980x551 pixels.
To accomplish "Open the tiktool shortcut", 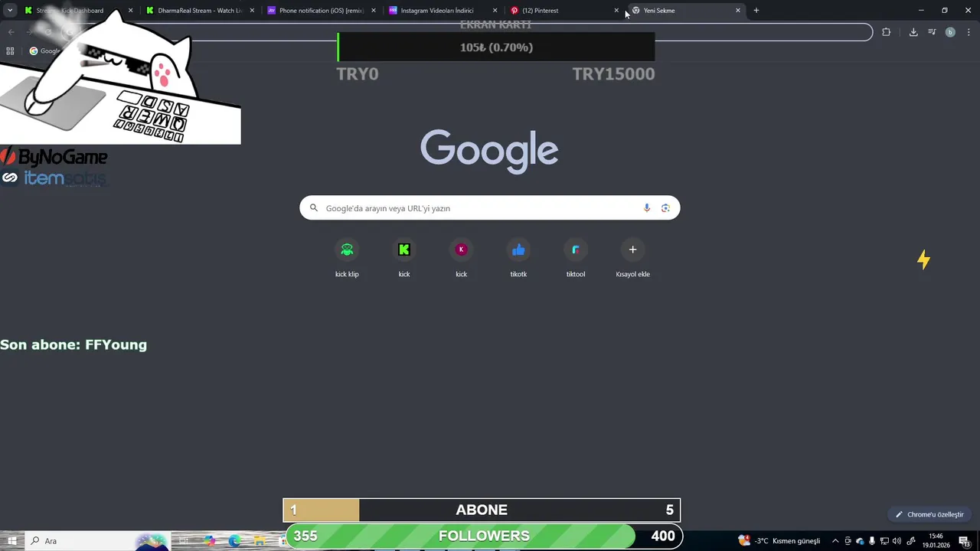I will pos(576,259).
